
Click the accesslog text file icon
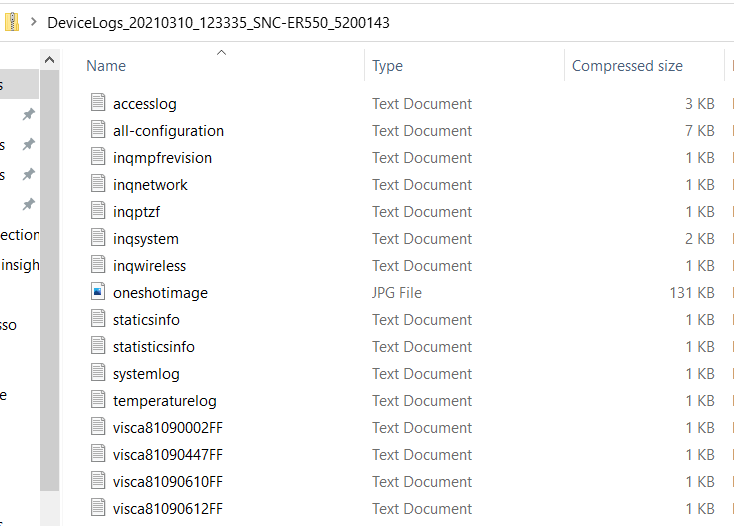[x=97, y=103]
